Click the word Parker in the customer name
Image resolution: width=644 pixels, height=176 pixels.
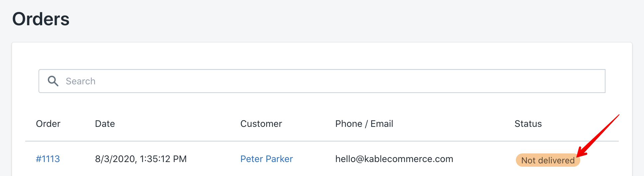[280, 159]
